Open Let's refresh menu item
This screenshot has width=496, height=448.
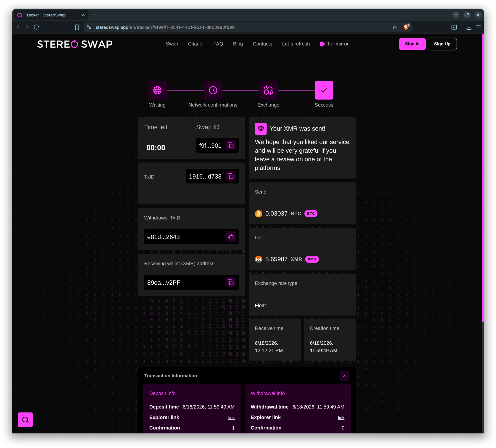point(296,44)
